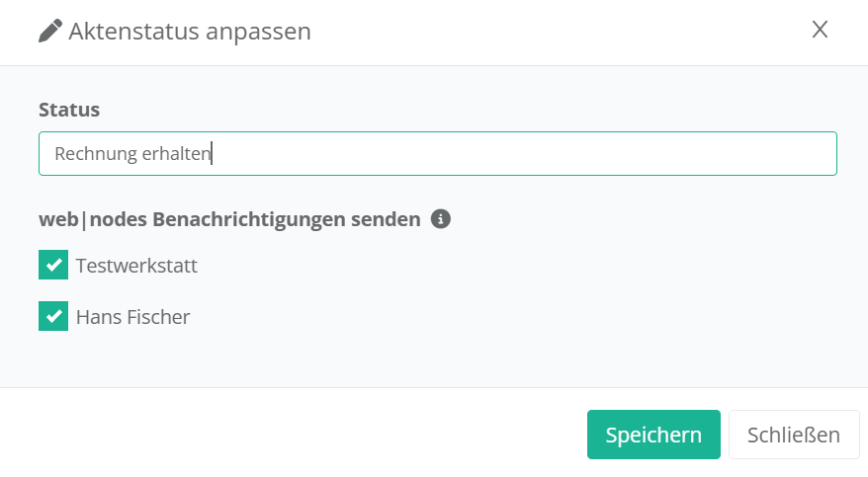Click the web|nodes Benachrichtigungen senden heading
Viewport: 868px width, 477px height.
coord(229,219)
